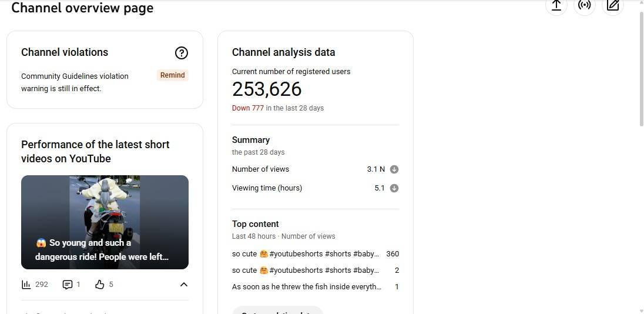Click down arrow icon beside Number of views
Image resolution: width=644 pixels, height=314 pixels.
(x=394, y=169)
